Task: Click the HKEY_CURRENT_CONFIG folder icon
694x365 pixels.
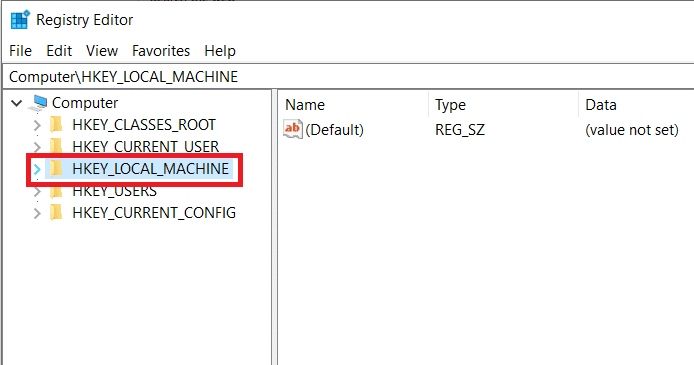Action: coord(56,213)
